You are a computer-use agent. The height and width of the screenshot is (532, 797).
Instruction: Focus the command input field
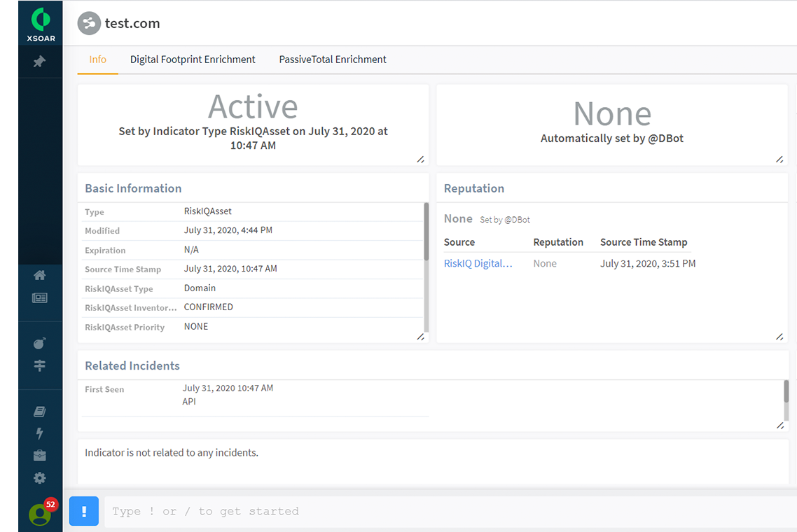tap(450, 511)
